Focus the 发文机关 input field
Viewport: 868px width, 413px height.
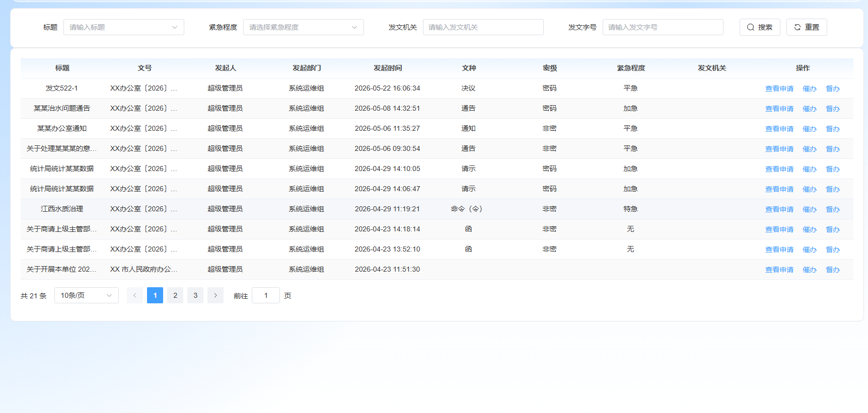(483, 27)
